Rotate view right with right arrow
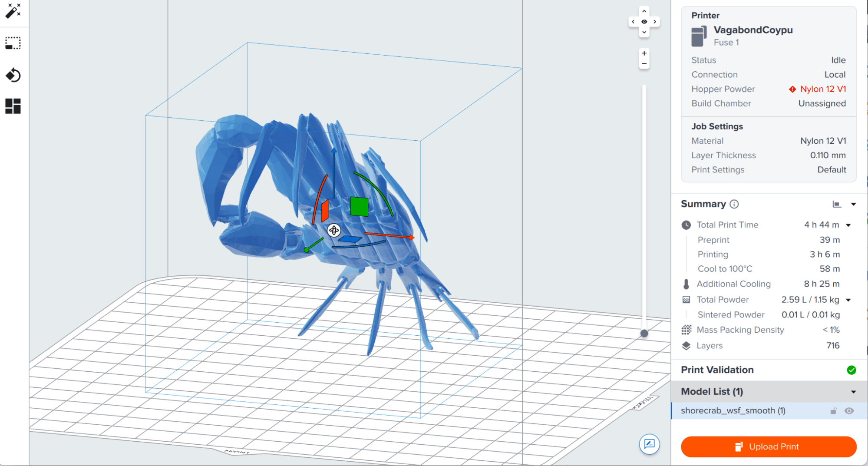Image resolution: width=868 pixels, height=466 pixels. pos(655,22)
